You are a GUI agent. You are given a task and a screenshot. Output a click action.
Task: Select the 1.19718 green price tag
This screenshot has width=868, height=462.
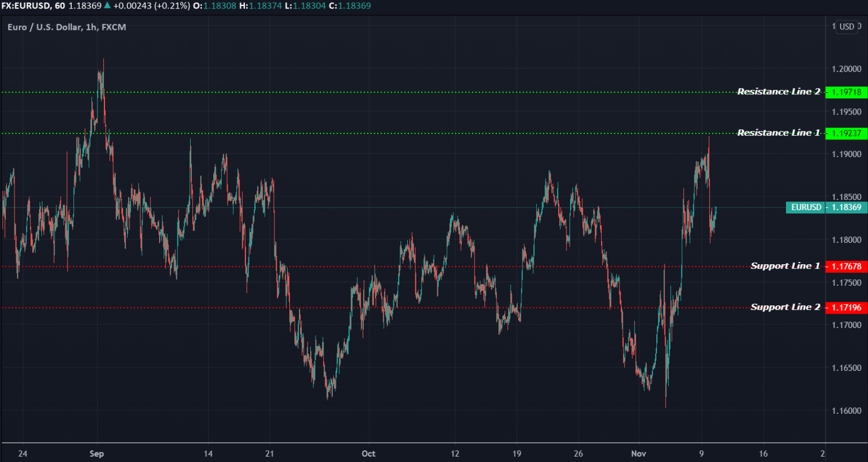click(x=847, y=92)
